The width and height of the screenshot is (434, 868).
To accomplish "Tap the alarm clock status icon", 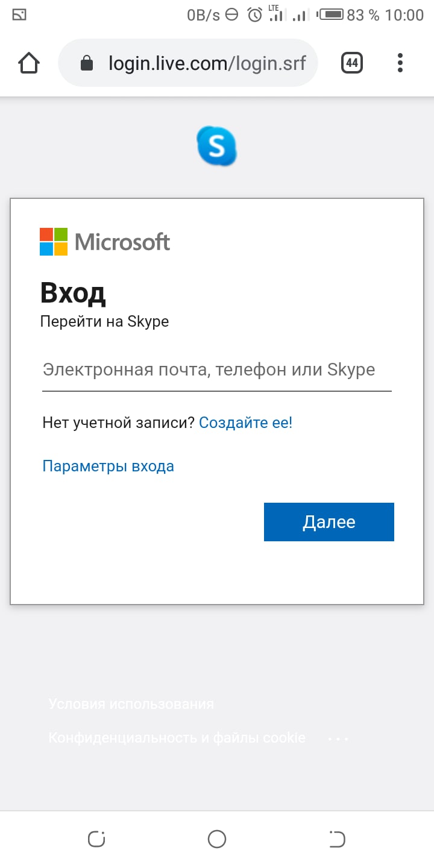I will pos(255,15).
